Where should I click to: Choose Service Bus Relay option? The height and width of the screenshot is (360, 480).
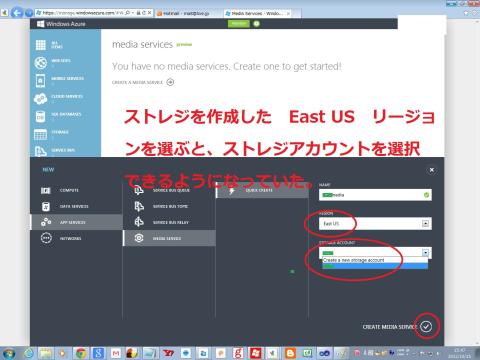click(x=169, y=222)
